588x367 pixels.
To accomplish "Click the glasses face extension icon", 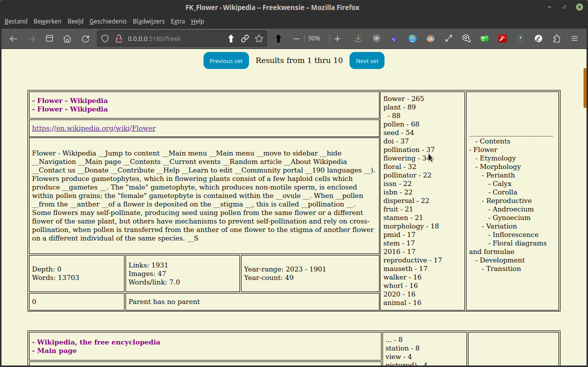I will click(430, 38).
